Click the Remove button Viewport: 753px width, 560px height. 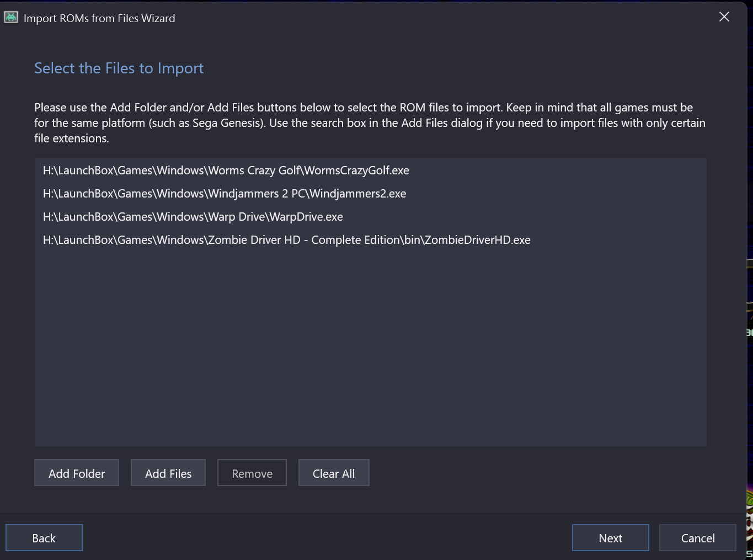tap(252, 473)
